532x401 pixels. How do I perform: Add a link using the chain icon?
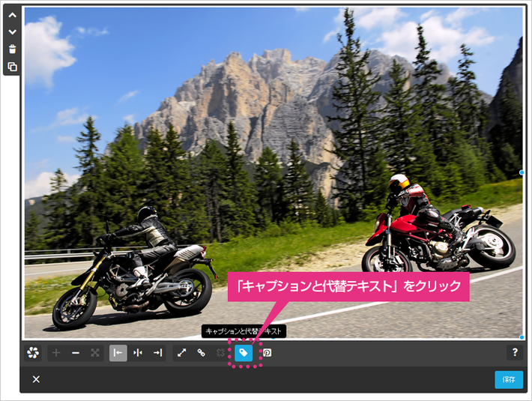click(202, 353)
